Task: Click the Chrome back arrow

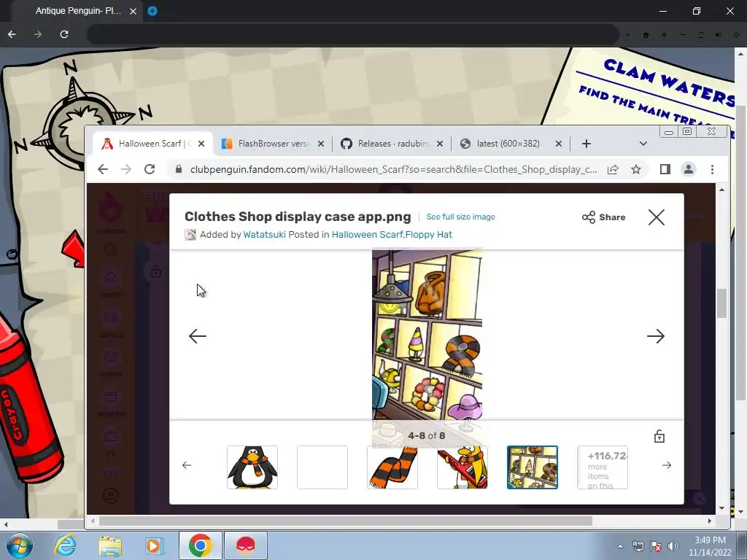Action: point(102,169)
